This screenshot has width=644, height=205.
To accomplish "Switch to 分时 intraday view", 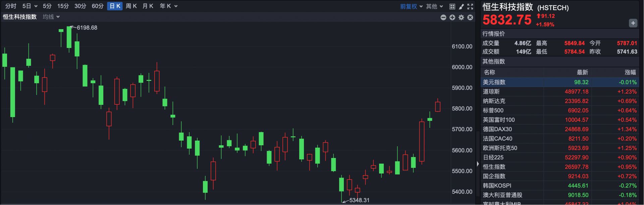I will tap(10, 6).
